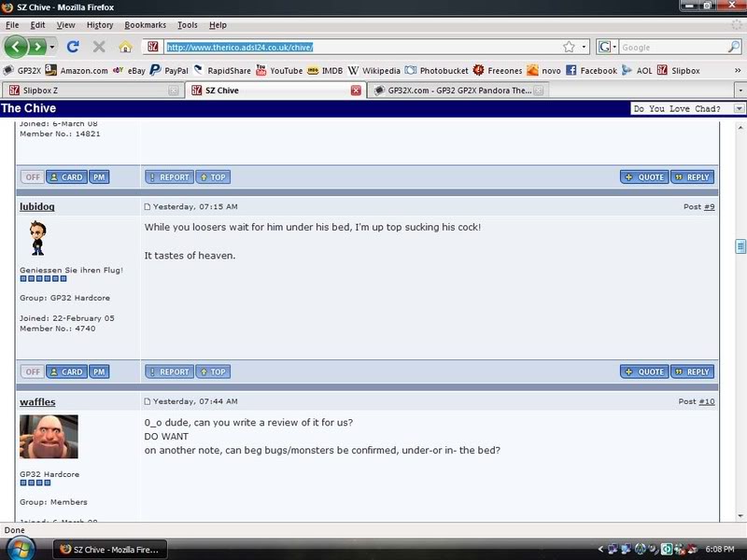Close the SZ Chive tab

pos(356,91)
